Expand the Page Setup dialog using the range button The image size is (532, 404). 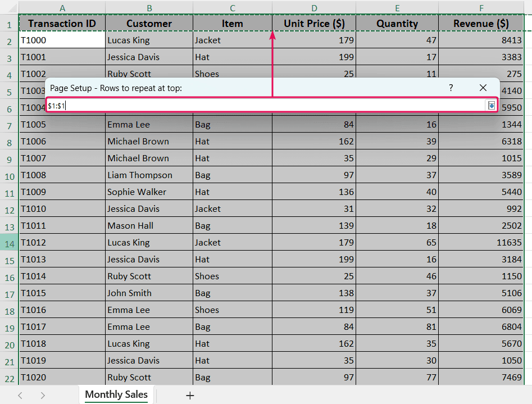[492, 106]
